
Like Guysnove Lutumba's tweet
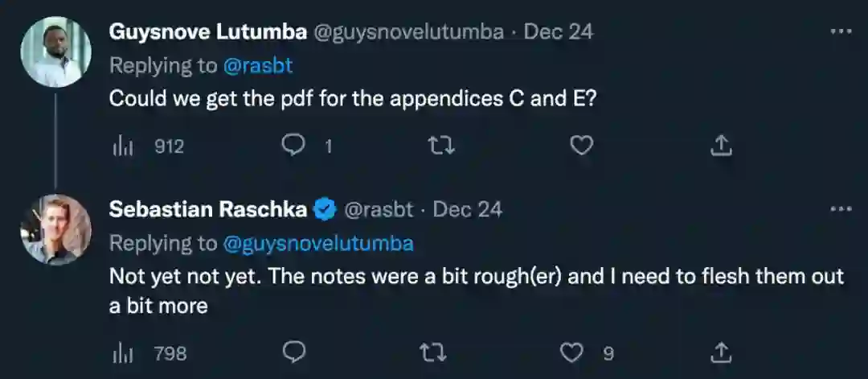pos(581,145)
